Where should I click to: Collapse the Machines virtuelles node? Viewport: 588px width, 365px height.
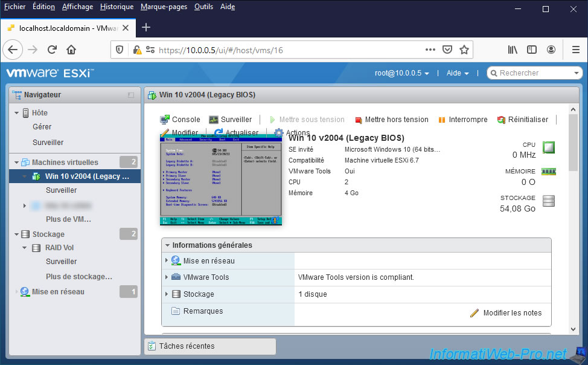pos(16,162)
